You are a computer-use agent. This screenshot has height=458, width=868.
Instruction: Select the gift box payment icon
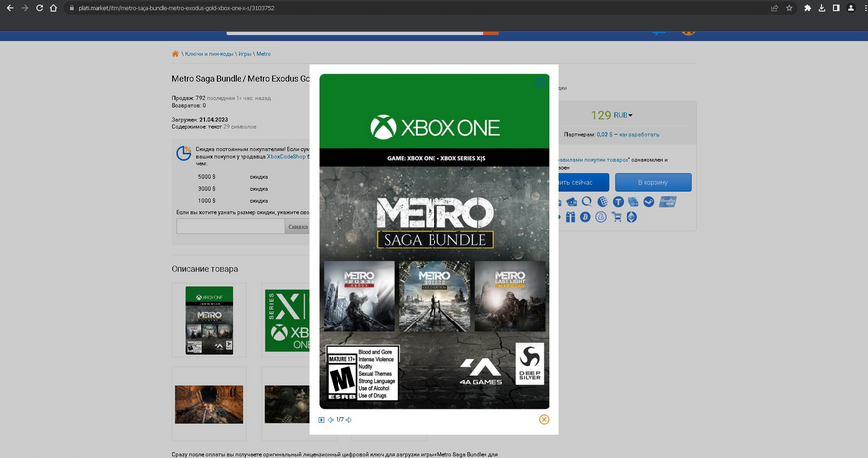tap(570, 217)
